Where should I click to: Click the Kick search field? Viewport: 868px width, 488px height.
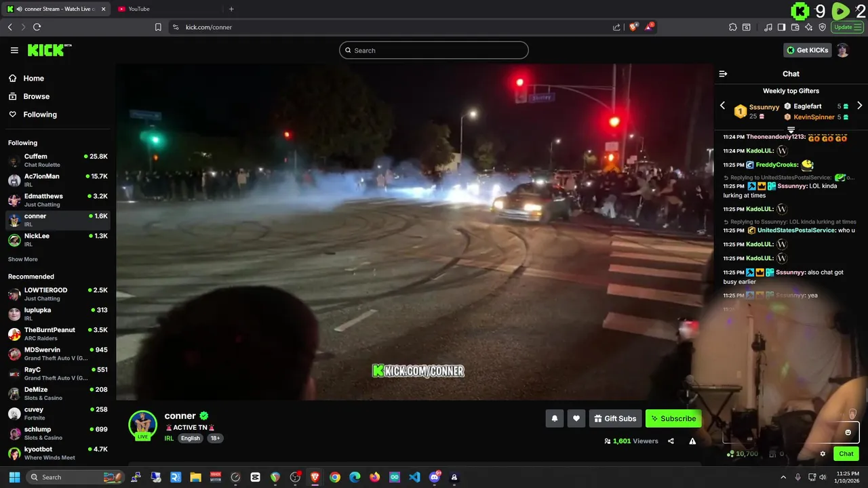pos(434,50)
